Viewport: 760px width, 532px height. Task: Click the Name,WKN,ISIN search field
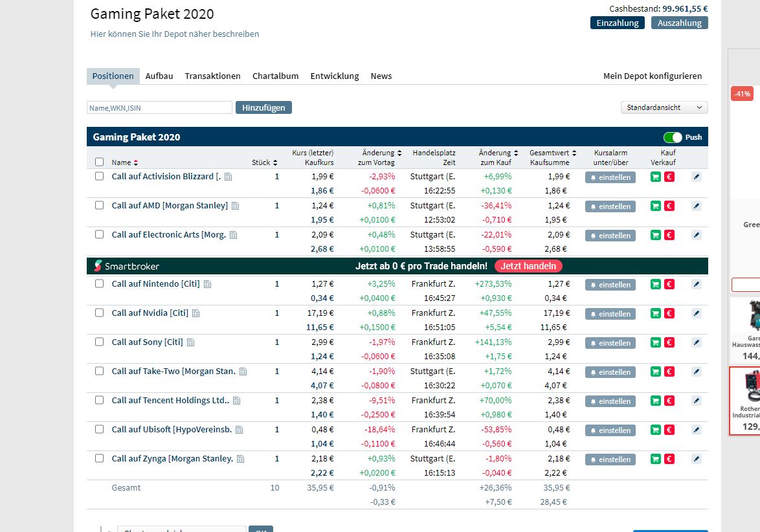(x=159, y=107)
